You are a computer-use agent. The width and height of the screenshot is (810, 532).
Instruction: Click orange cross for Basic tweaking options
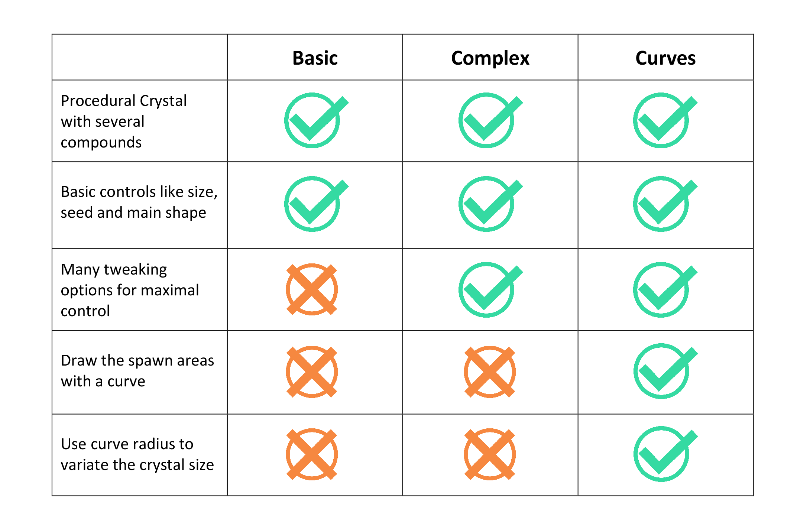(312, 289)
